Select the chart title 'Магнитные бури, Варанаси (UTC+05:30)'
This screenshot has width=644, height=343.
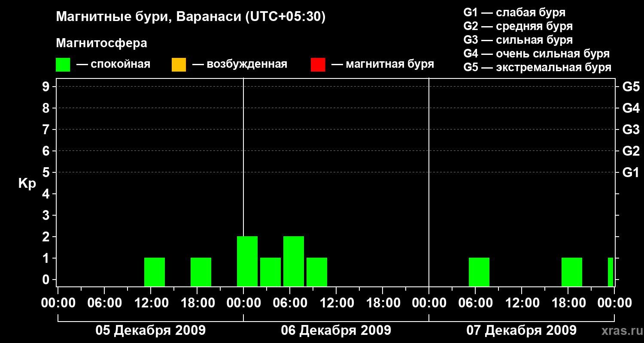coord(191,17)
